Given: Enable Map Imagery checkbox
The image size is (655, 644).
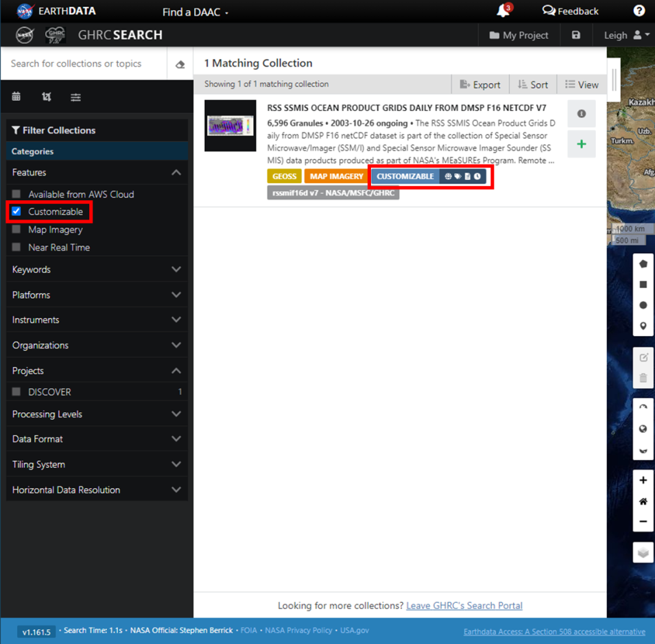Looking at the screenshot, I should pos(16,229).
